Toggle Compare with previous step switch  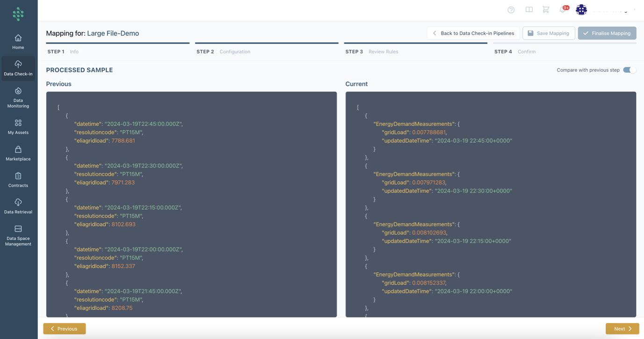coord(630,70)
